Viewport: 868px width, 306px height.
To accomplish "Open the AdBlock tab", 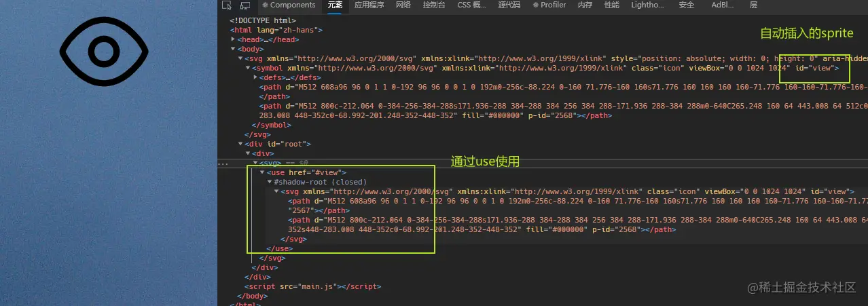I will point(723,5).
